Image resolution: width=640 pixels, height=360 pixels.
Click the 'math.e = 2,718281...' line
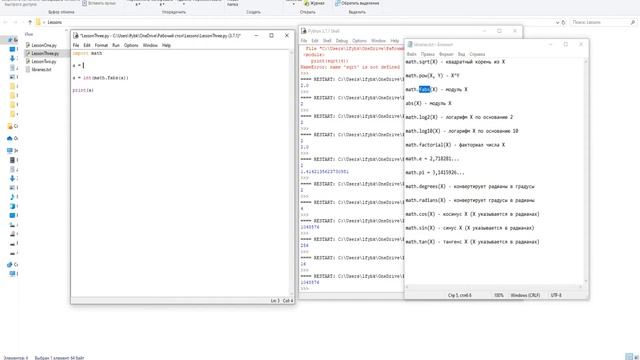(432, 159)
